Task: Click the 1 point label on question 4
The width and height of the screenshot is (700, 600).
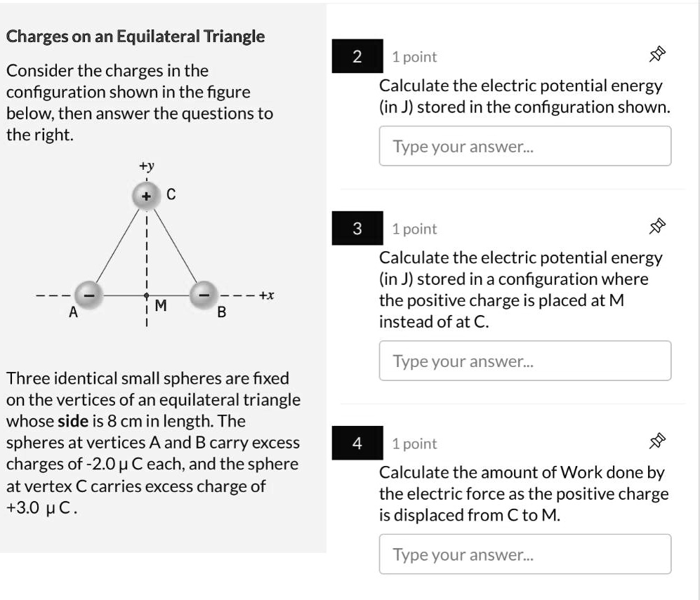Action: tap(414, 443)
